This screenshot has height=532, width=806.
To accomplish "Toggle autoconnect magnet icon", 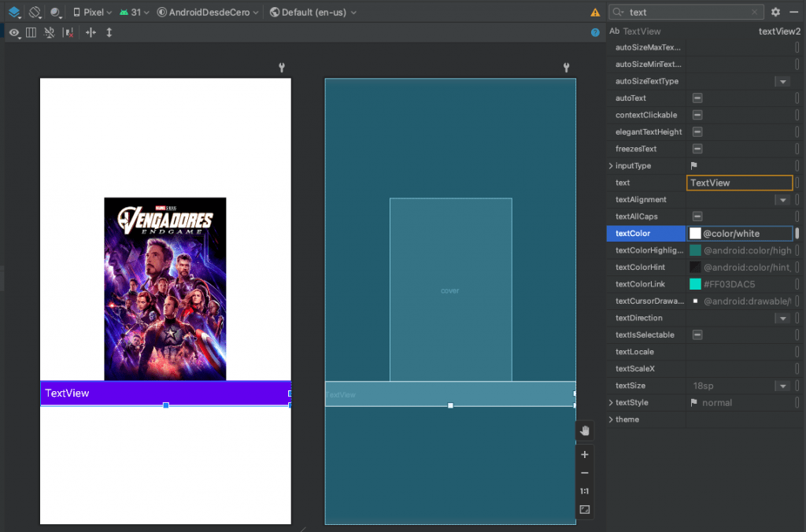I will [x=50, y=32].
